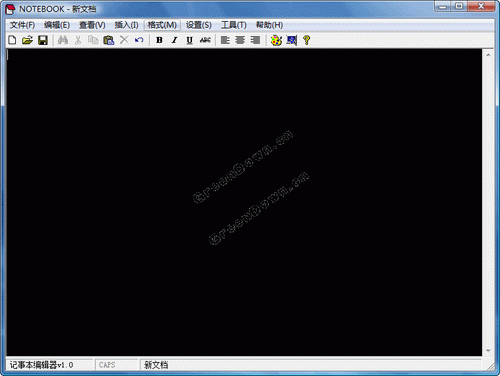Click inside the black text editing area

(x=244, y=202)
